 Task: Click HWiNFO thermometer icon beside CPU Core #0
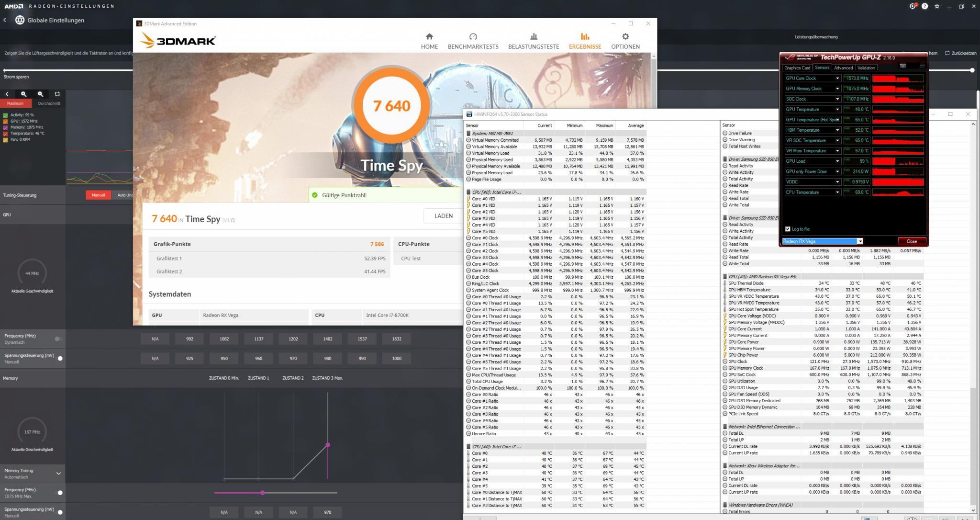pos(468,453)
